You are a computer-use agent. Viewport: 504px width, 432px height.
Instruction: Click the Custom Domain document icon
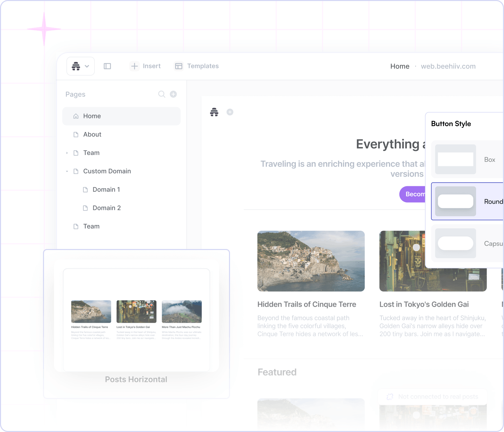[76, 171]
